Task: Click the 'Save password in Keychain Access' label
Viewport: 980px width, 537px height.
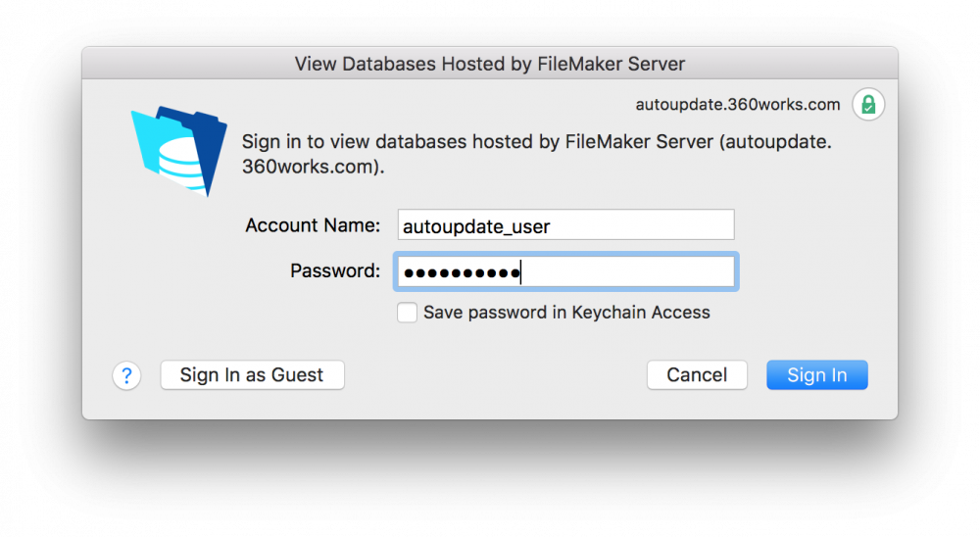Action: (566, 313)
